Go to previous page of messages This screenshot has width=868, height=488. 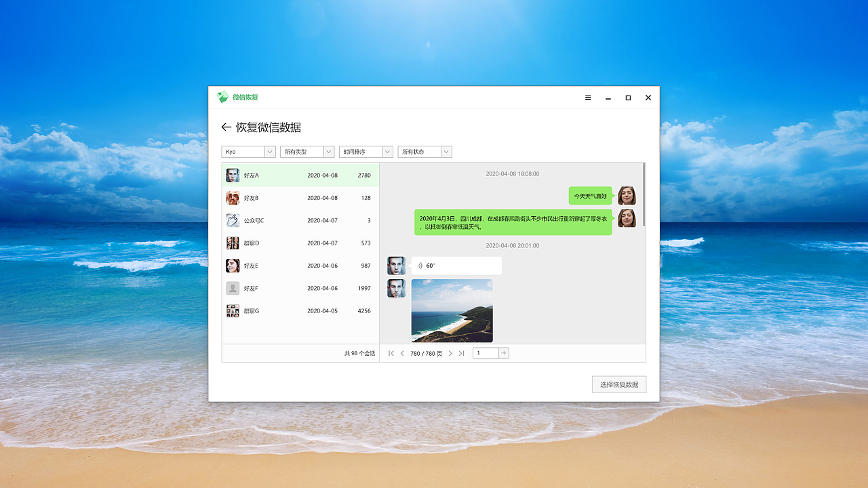(x=402, y=353)
